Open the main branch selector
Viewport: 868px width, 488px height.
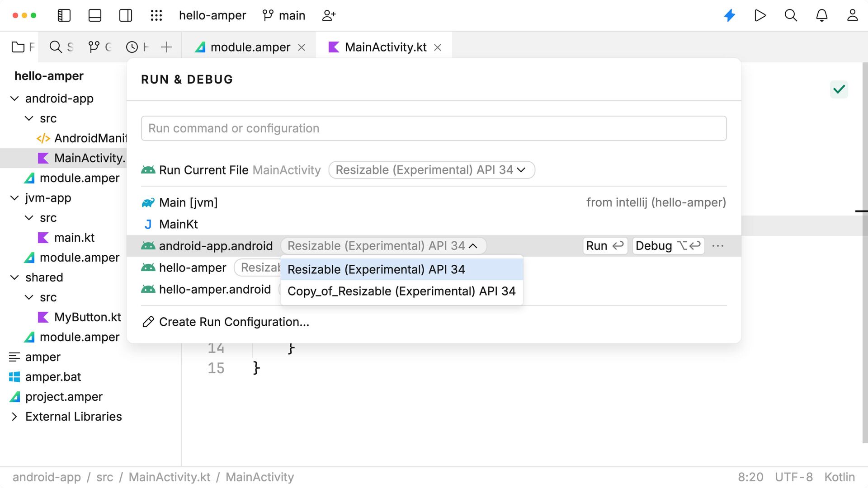pos(284,15)
